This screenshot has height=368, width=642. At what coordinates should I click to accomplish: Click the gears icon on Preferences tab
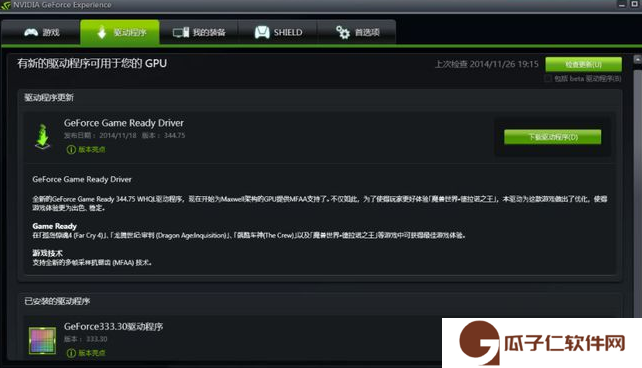click(x=343, y=32)
